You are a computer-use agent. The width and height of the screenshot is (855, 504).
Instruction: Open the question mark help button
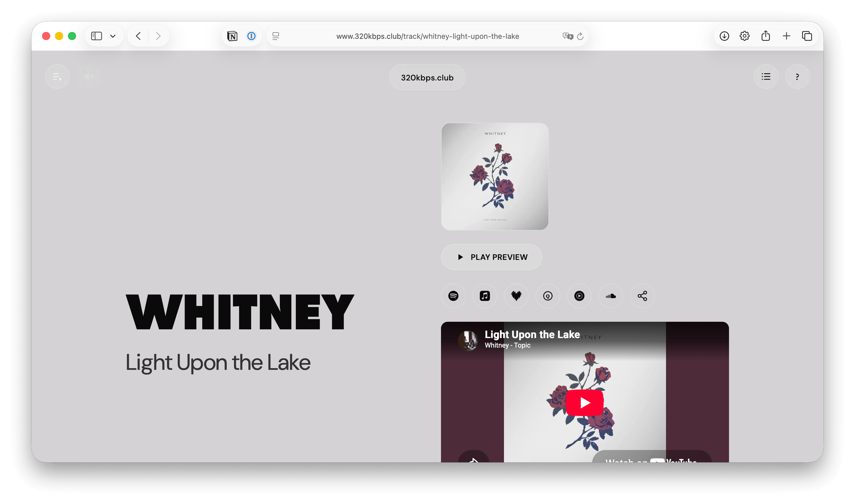tap(797, 77)
